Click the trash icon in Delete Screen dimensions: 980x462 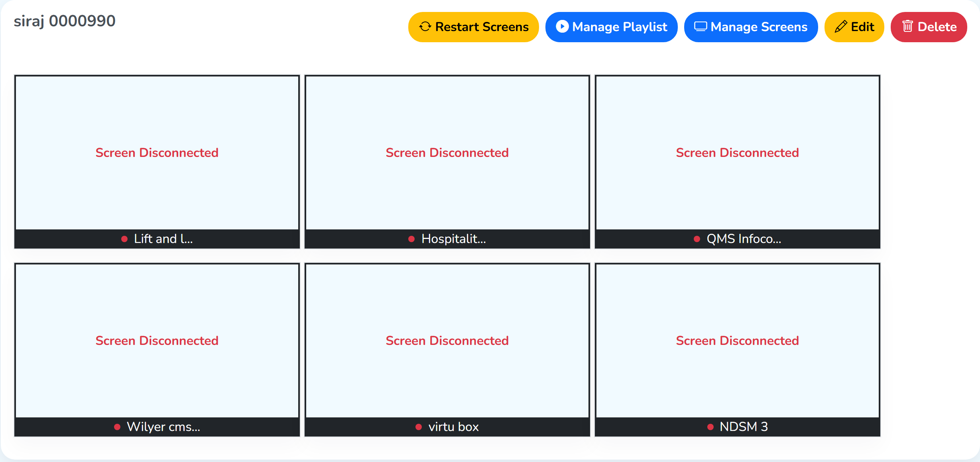click(908, 26)
